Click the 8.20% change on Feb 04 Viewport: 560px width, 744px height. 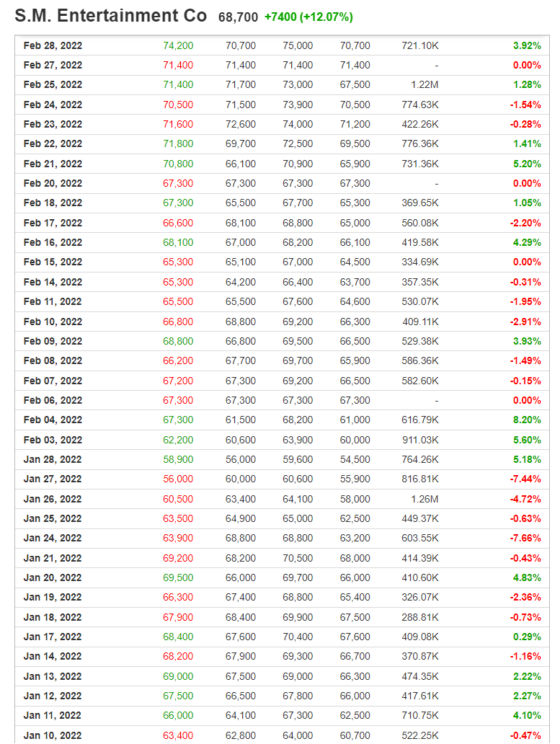[527, 420]
